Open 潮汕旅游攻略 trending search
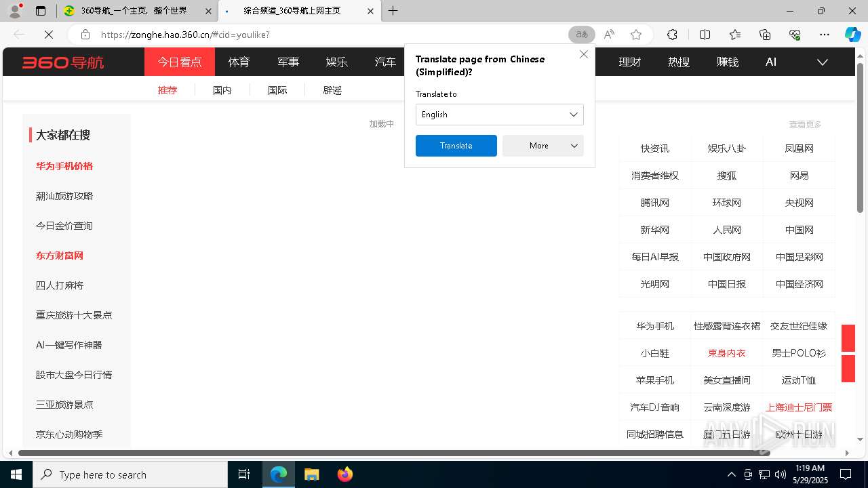Image resolution: width=868 pixels, height=488 pixels. point(64,196)
